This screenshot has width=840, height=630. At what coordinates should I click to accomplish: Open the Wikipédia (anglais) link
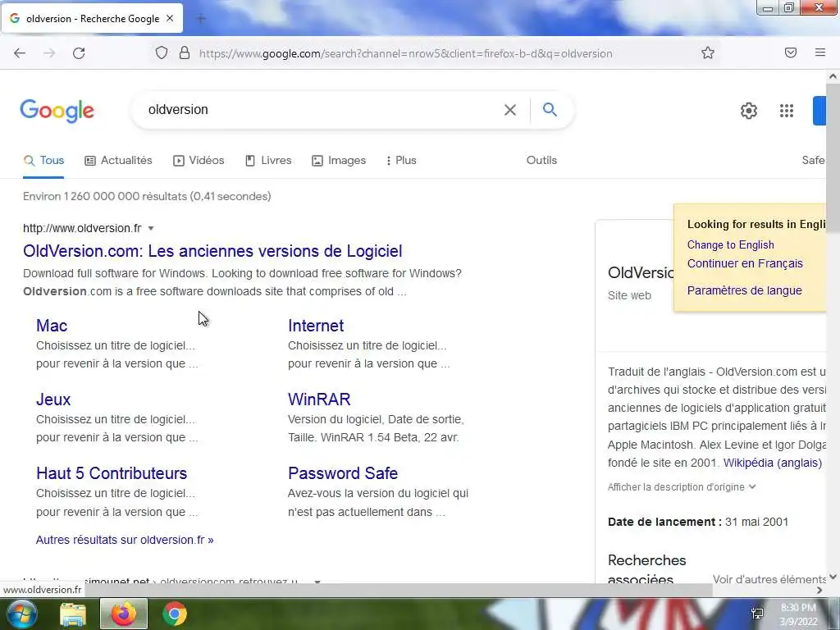click(773, 463)
